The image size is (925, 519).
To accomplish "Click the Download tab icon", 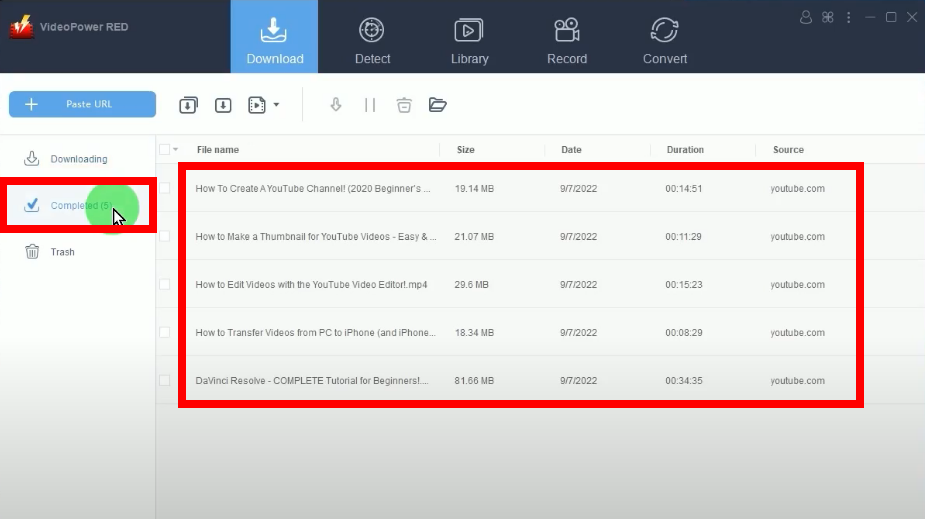I will [x=274, y=30].
